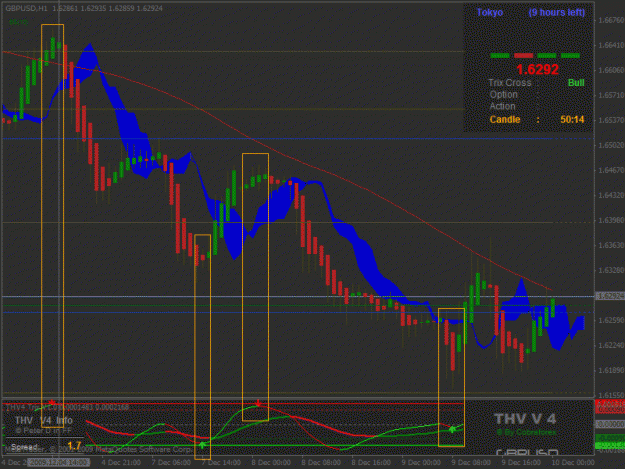The image size is (625, 469).
Task: Click the 9 Dec 16:00 time label
Action: 521,463
